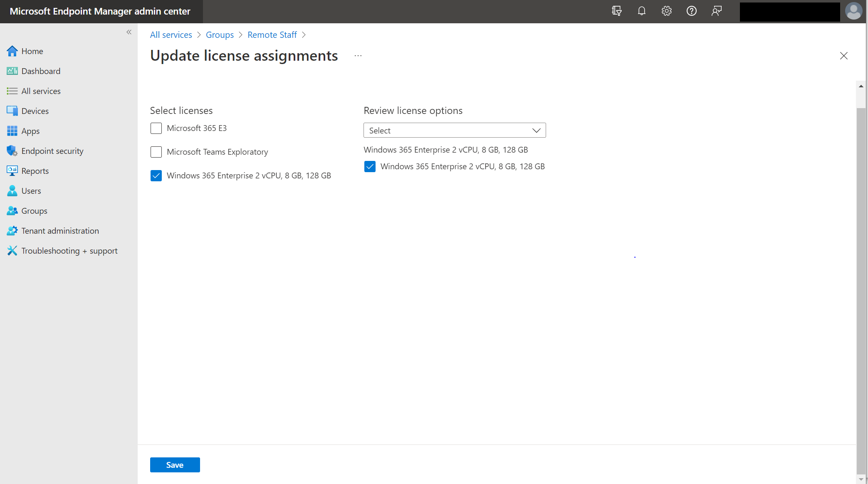Click the Save button

tap(175, 465)
